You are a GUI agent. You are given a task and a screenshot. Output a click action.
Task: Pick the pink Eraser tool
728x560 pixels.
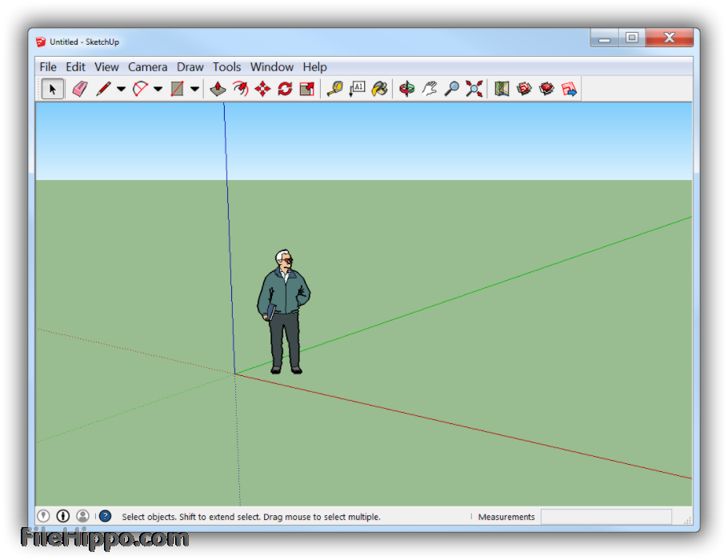click(80, 89)
